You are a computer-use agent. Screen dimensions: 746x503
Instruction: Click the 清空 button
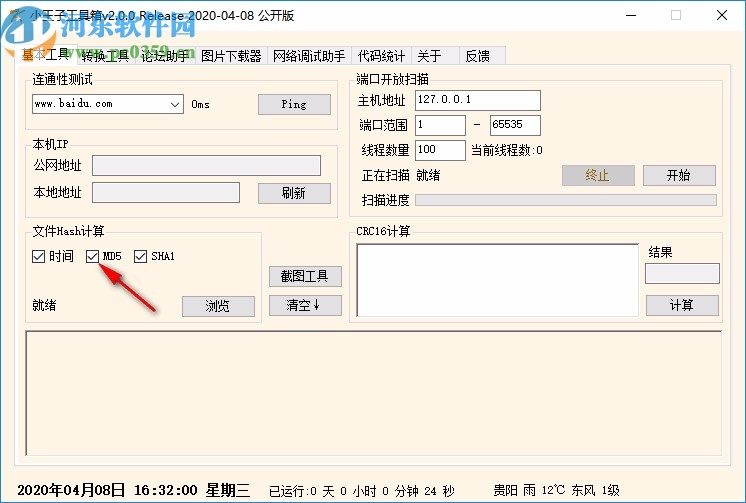(x=305, y=306)
